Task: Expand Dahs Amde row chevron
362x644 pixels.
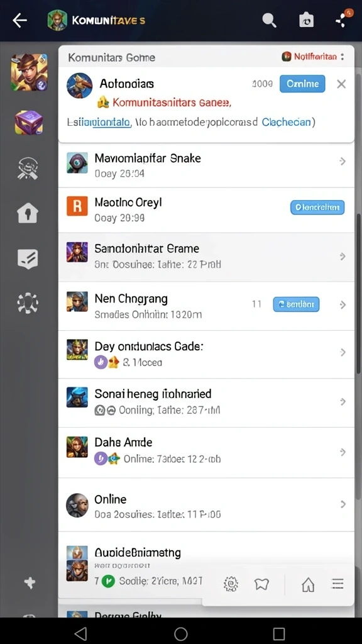Action: pos(343,452)
